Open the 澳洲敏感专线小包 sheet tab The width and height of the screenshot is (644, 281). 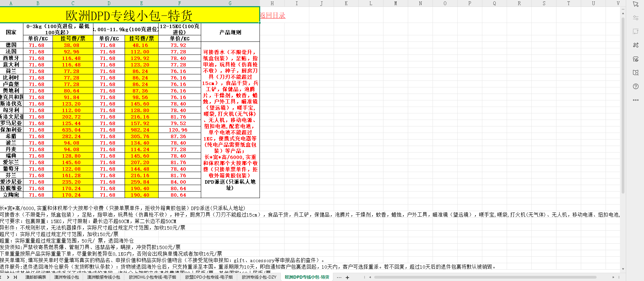tap(104, 277)
